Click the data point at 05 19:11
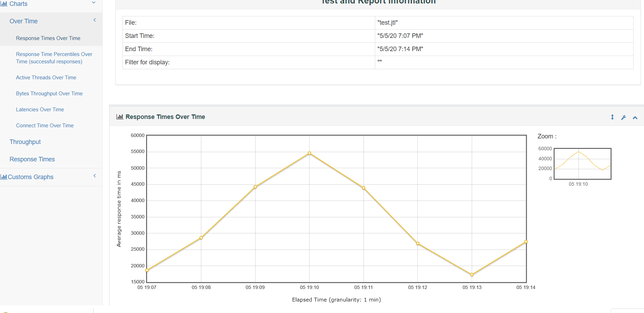The height and width of the screenshot is (313, 644). (363, 188)
